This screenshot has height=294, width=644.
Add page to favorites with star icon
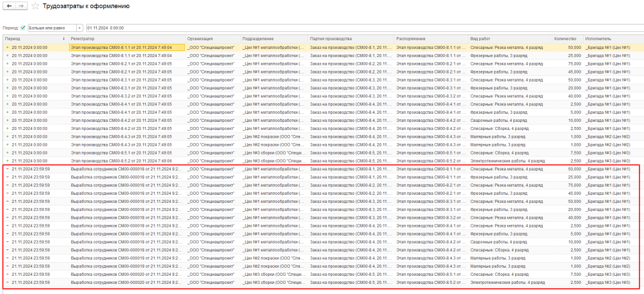pos(35,6)
